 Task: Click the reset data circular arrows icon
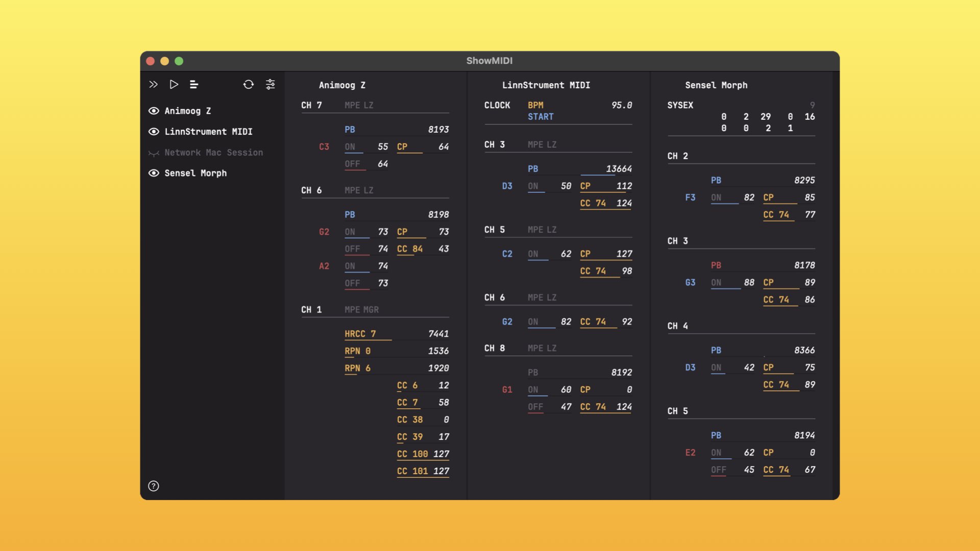point(249,85)
